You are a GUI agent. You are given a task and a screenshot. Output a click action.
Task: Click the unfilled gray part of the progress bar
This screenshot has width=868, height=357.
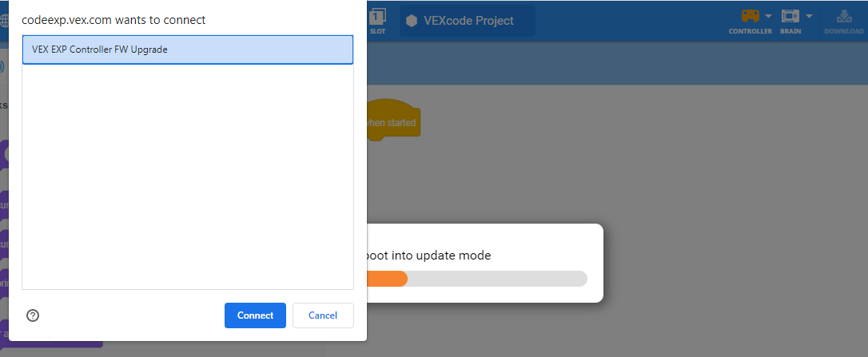tap(496, 279)
